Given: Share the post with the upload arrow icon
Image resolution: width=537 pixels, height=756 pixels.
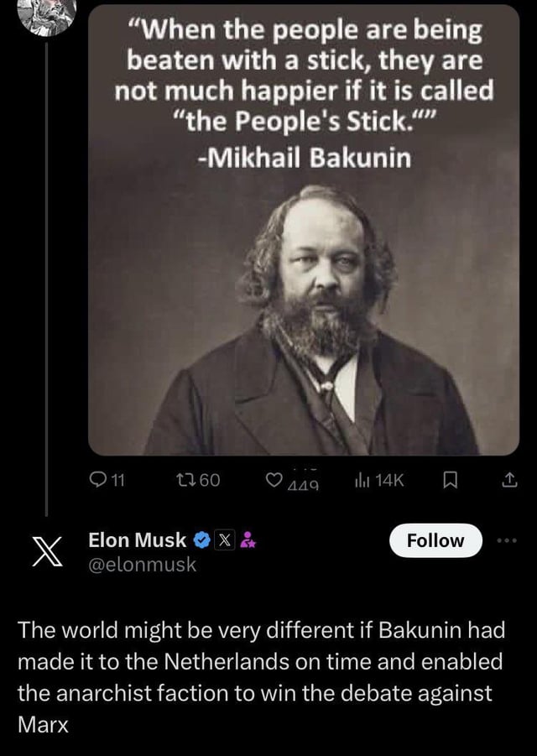Looking at the screenshot, I should pos(510,480).
